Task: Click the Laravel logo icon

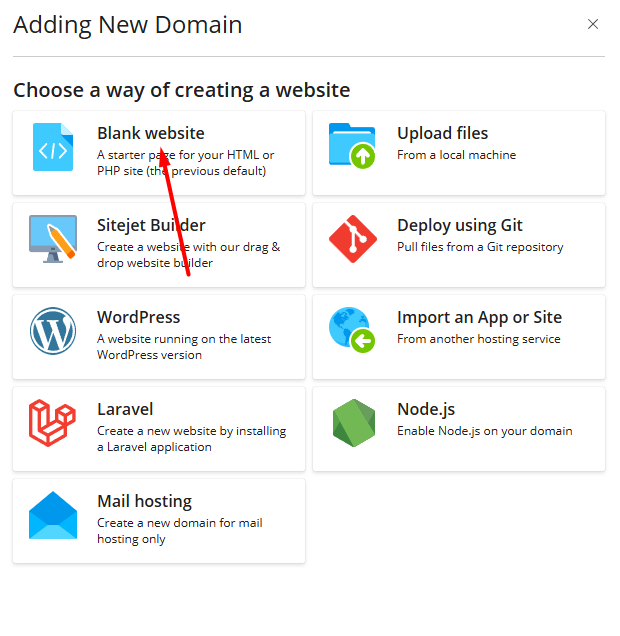Action: click(x=52, y=423)
